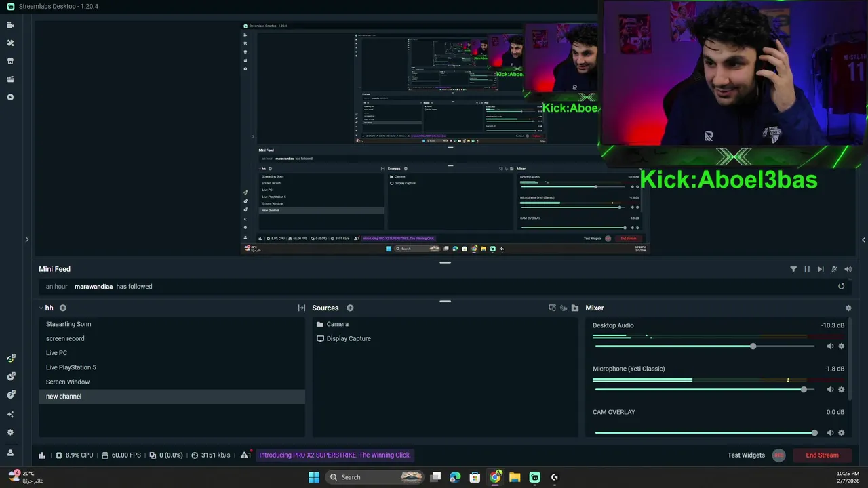This screenshot has width=868, height=488.
Task: Open the scene transitions icon
Action: tap(301, 308)
